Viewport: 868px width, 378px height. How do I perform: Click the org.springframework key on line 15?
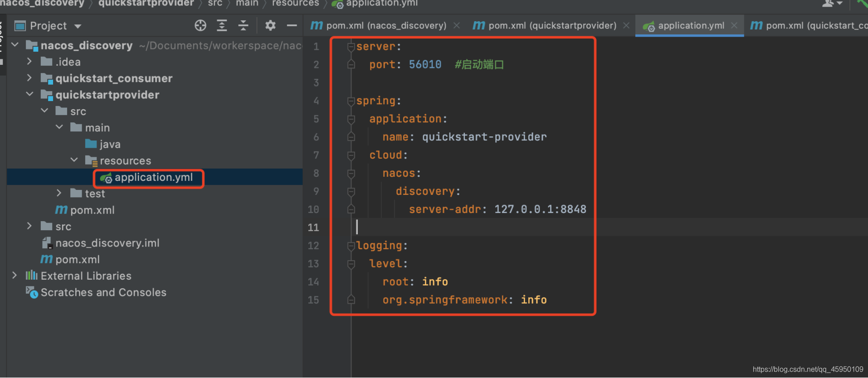[x=445, y=300]
